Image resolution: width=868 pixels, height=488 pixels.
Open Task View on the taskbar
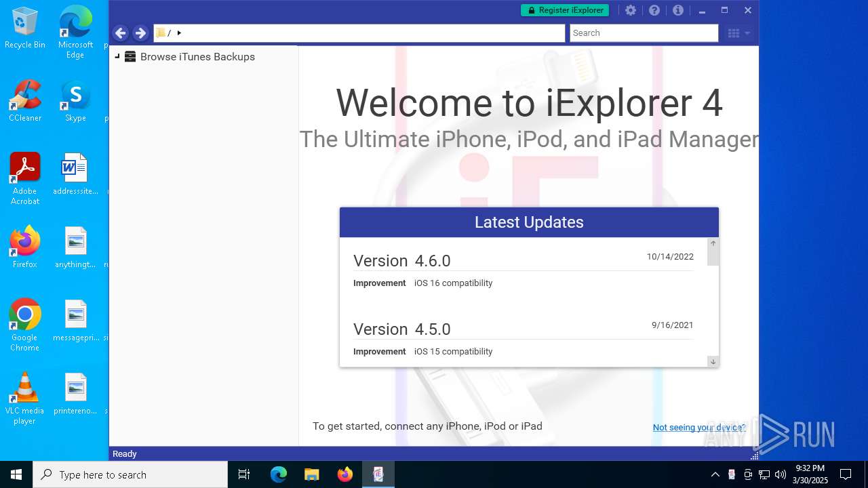pyautogui.click(x=244, y=474)
